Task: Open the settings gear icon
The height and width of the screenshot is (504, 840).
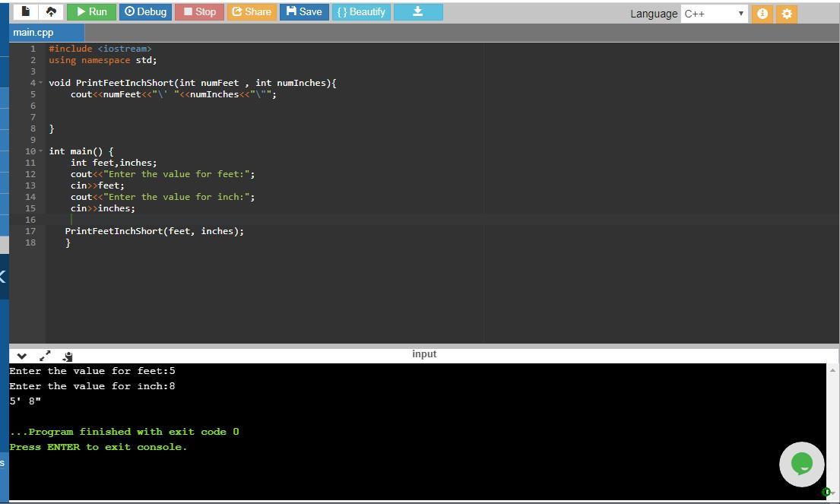Action: (787, 14)
